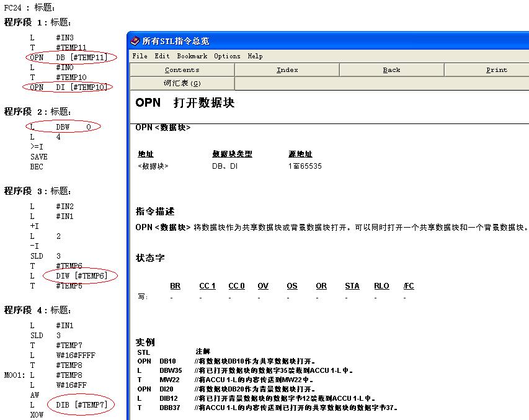
Task: Click the /FC status bit link
Action: click(409, 286)
